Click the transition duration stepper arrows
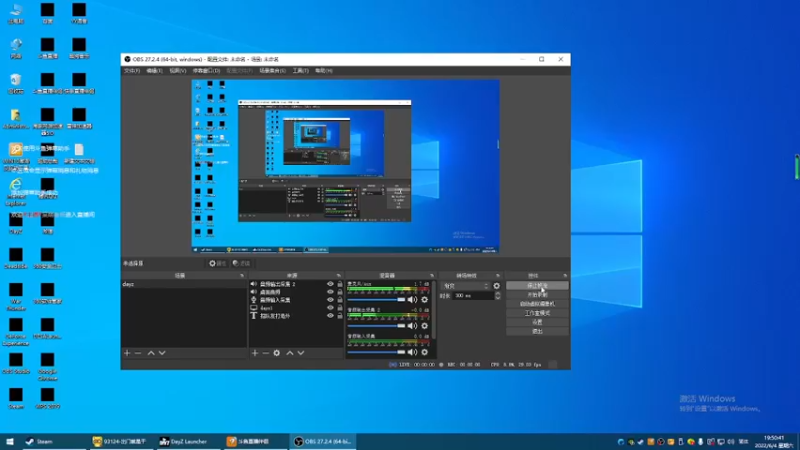Screen dimensions: 800x450 pos(497,295)
